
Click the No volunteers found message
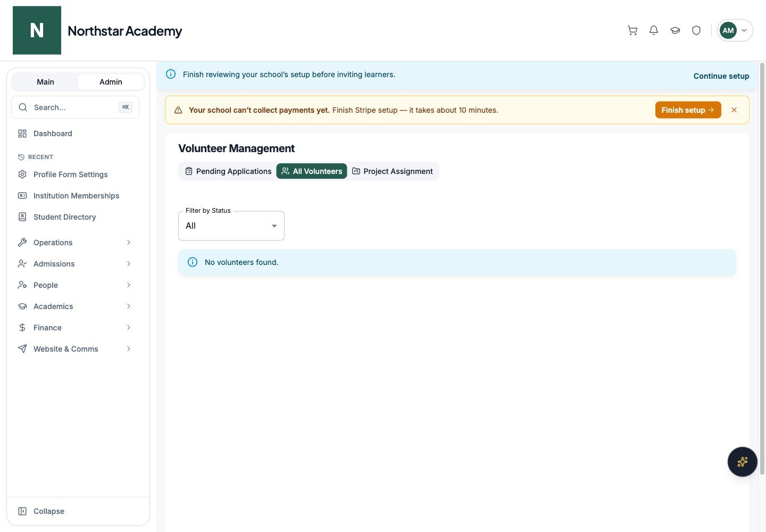(242, 262)
